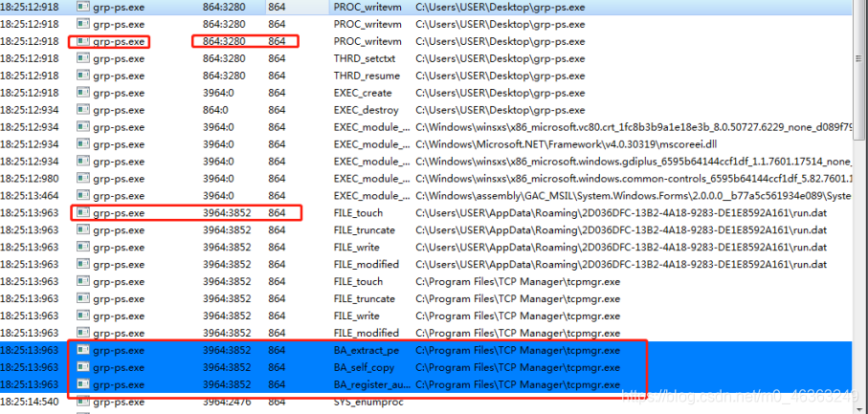Click the GAC_MSIL System.Windows.Forms path cell
868x414 pixels.
pyautogui.click(x=634, y=196)
